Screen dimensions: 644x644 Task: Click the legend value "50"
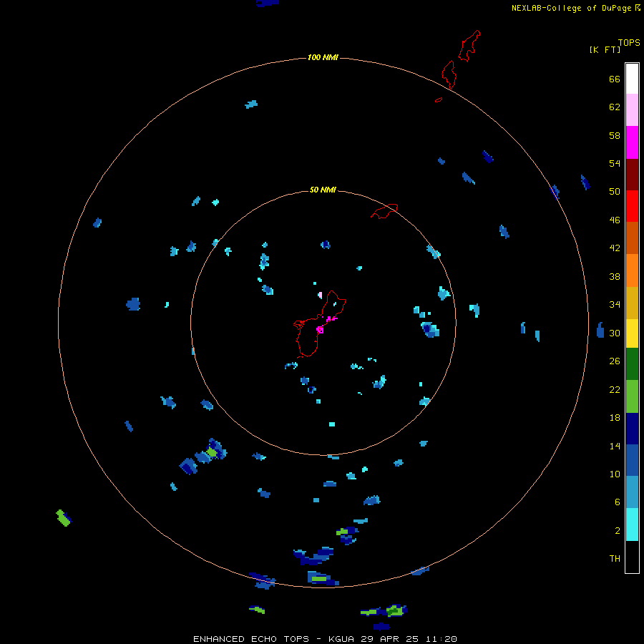(x=615, y=192)
